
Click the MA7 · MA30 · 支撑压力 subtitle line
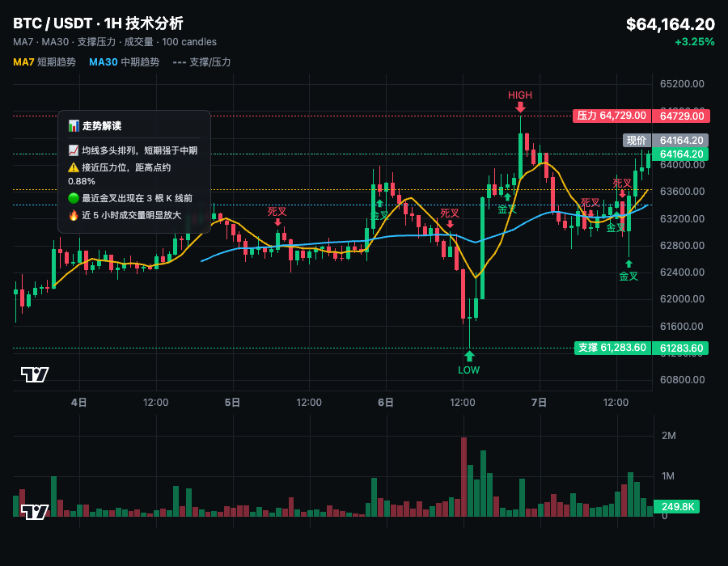(x=115, y=42)
